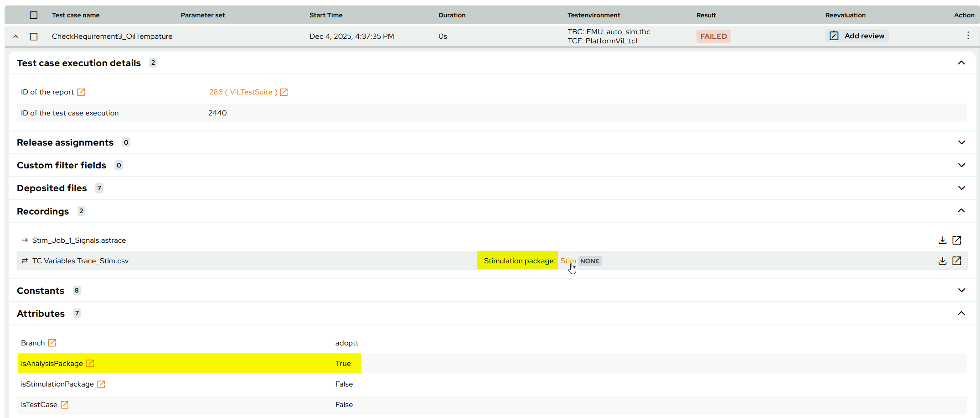Expand the Deposited files section

point(961,188)
